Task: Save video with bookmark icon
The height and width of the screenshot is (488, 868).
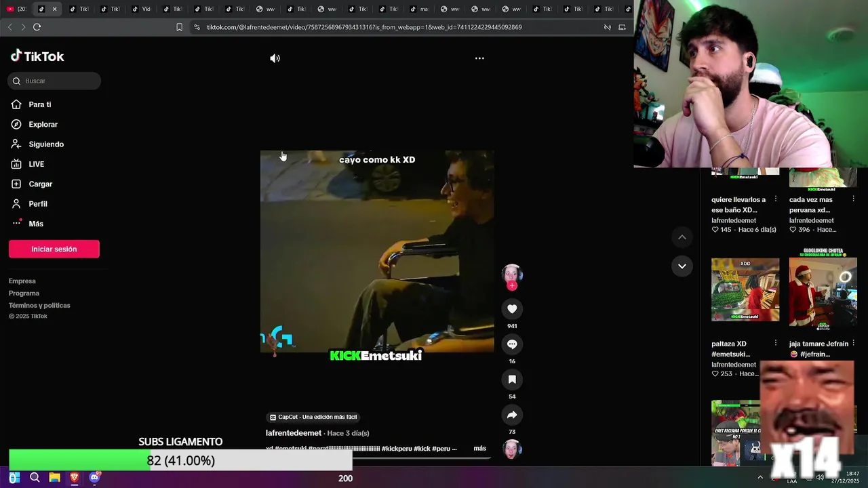Action: 512,380
